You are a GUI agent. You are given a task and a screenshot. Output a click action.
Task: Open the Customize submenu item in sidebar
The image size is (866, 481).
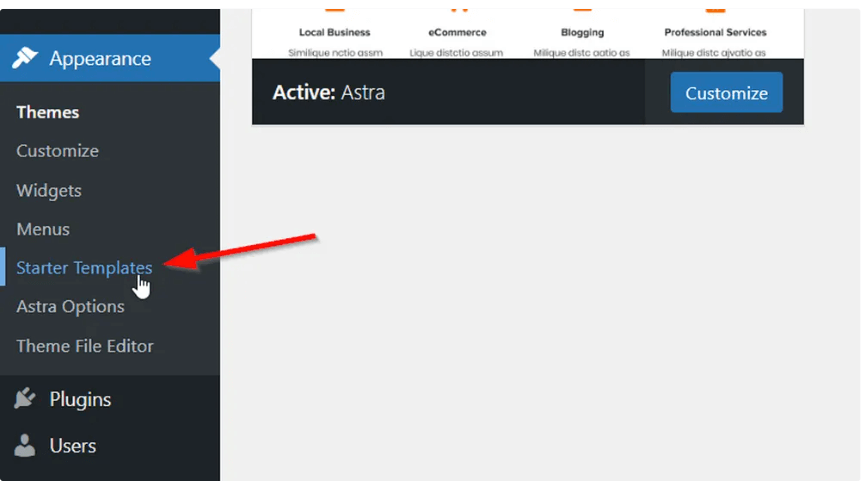(57, 151)
